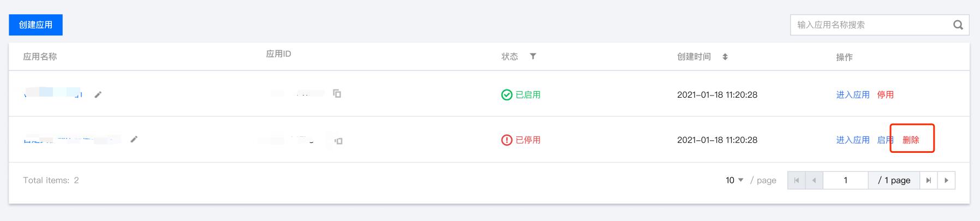Jump to the last page arrow

point(929,180)
